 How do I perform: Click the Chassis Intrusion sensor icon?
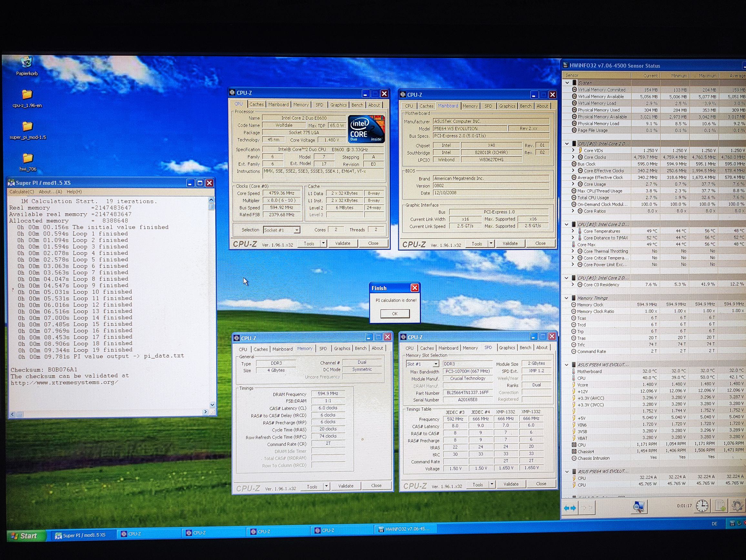pyautogui.click(x=574, y=458)
